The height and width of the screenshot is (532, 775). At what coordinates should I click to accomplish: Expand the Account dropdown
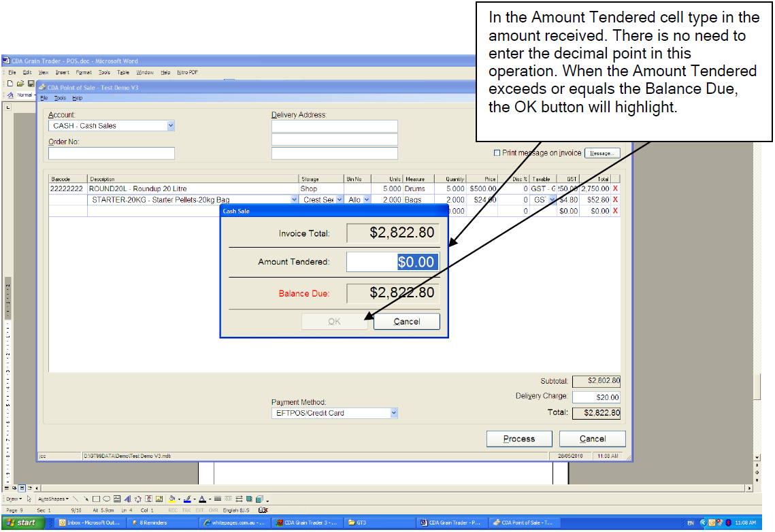point(171,126)
